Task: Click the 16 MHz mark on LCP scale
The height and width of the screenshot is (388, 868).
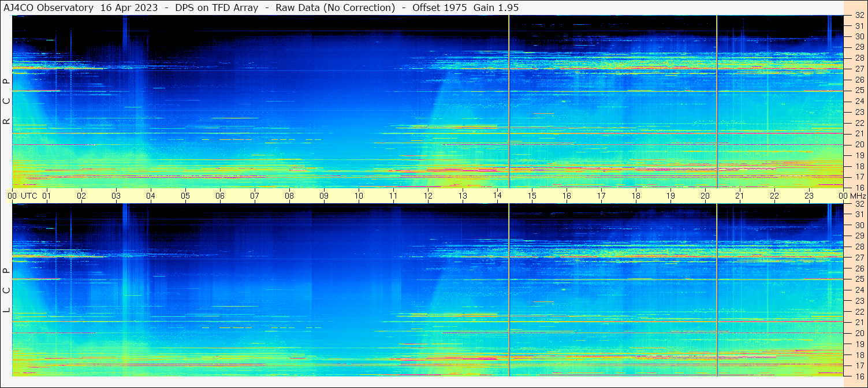Action: (x=859, y=376)
